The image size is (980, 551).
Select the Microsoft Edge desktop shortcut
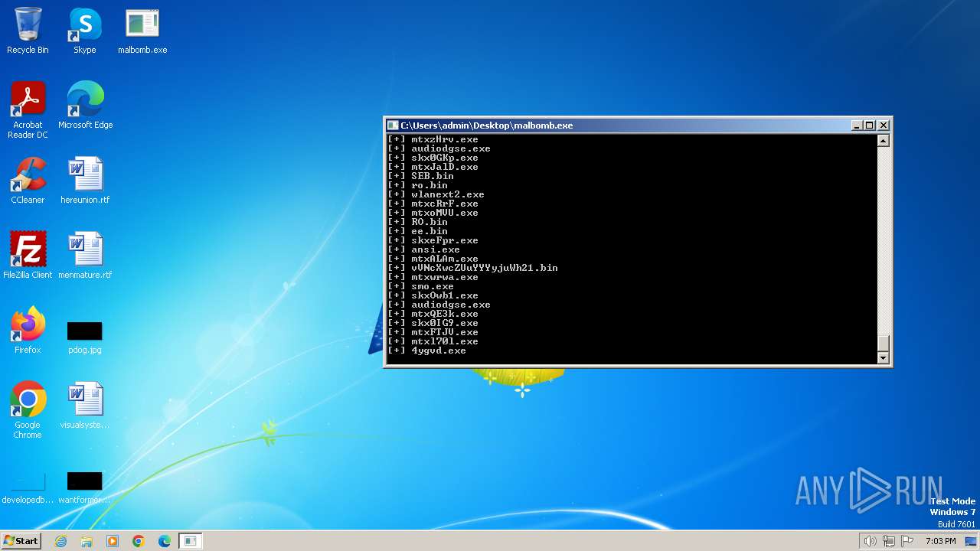[x=85, y=106]
